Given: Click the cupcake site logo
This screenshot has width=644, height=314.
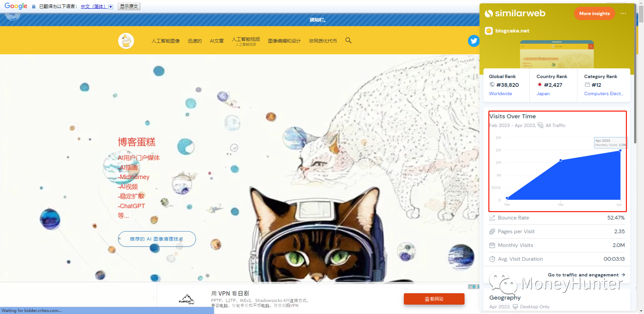Looking at the screenshot, I should pos(126,41).
